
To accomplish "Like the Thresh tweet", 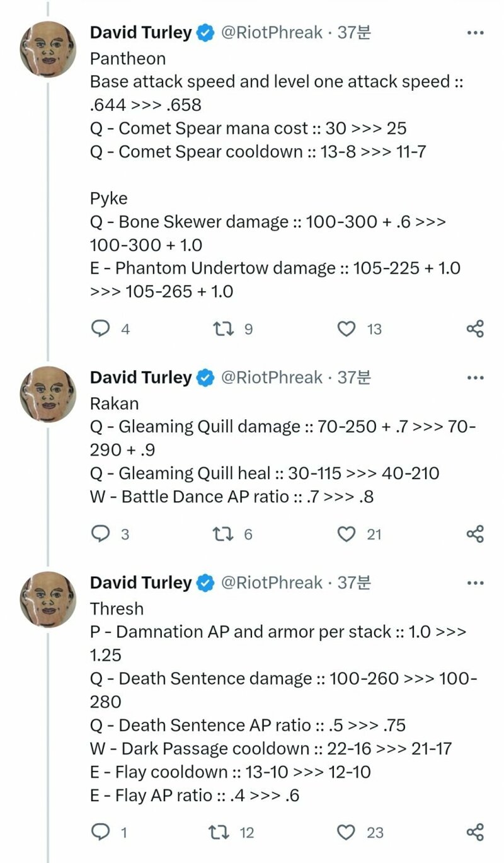I will point(347,832).
